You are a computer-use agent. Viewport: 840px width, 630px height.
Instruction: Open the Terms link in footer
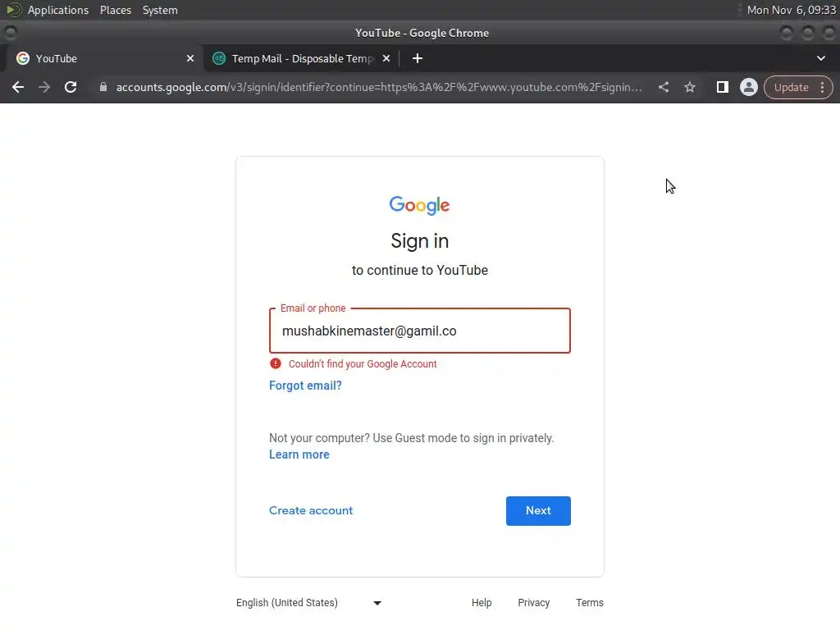(589, 603)
